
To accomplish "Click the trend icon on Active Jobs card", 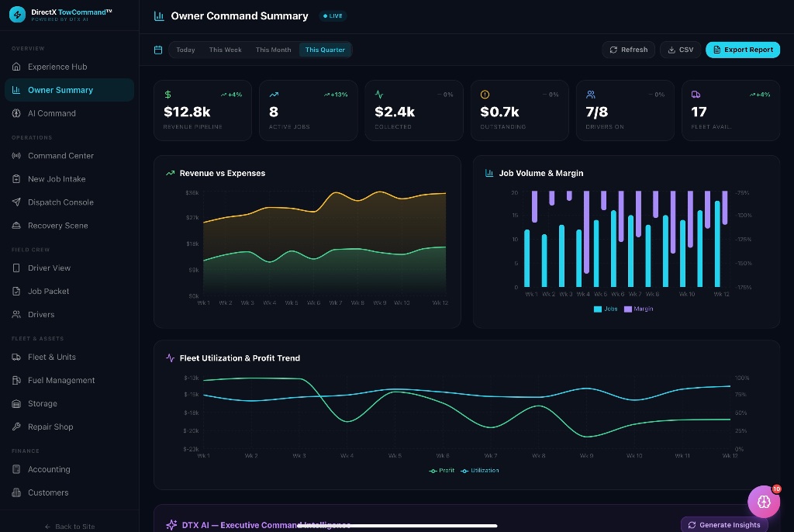I will point(274,95).
